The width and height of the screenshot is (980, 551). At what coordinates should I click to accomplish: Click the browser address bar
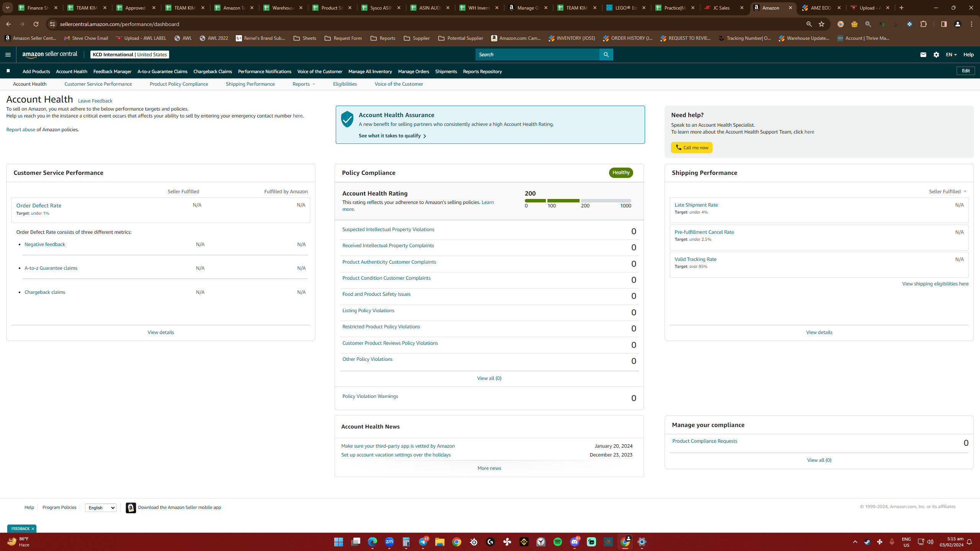[x=429, y=24]
